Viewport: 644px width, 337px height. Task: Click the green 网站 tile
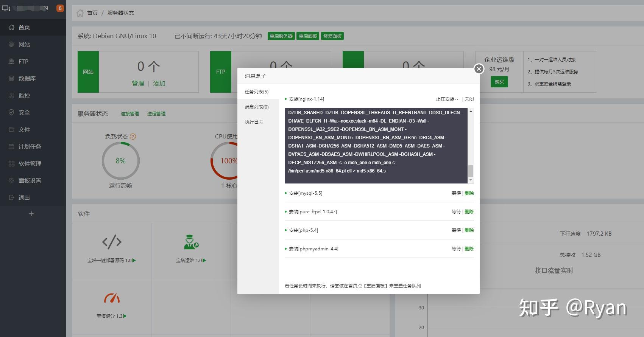88,72
